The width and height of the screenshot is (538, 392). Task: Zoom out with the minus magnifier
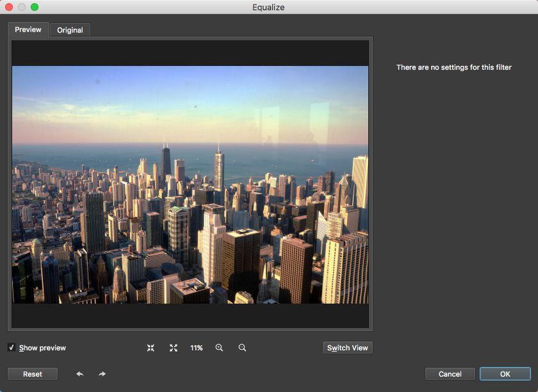(242, 348)
